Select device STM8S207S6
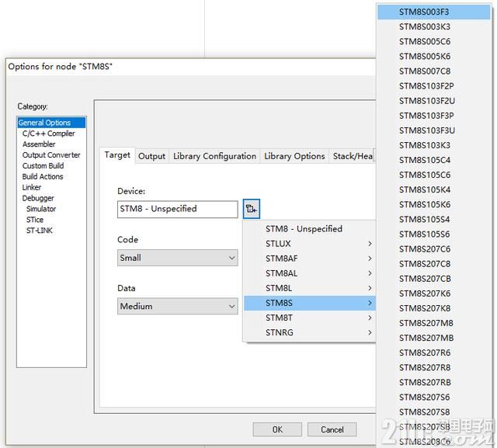 pos(433,398)
